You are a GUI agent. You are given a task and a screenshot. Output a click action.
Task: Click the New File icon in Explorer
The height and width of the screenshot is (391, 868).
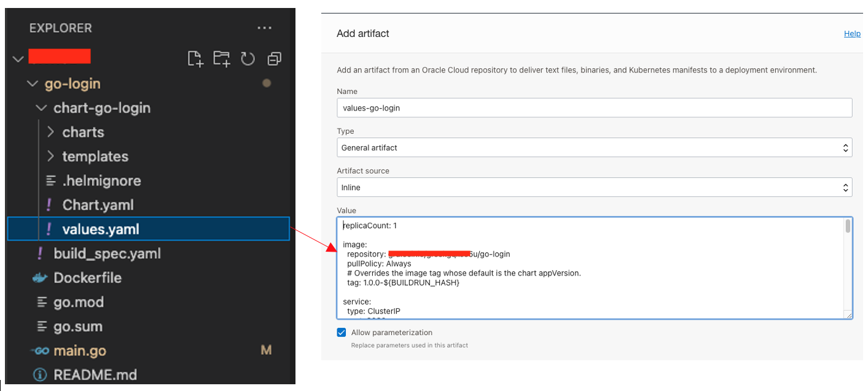[195, 59]
